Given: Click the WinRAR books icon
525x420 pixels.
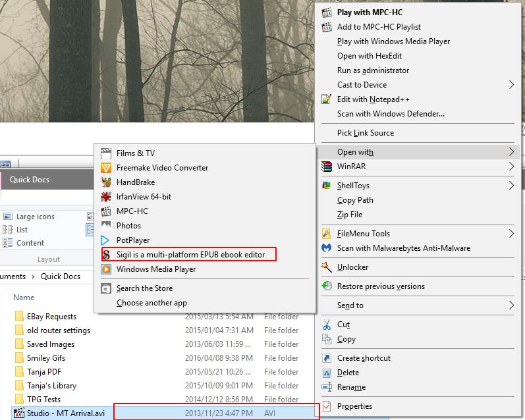Looking at the screenshot, I should click(x=327, y=167).
